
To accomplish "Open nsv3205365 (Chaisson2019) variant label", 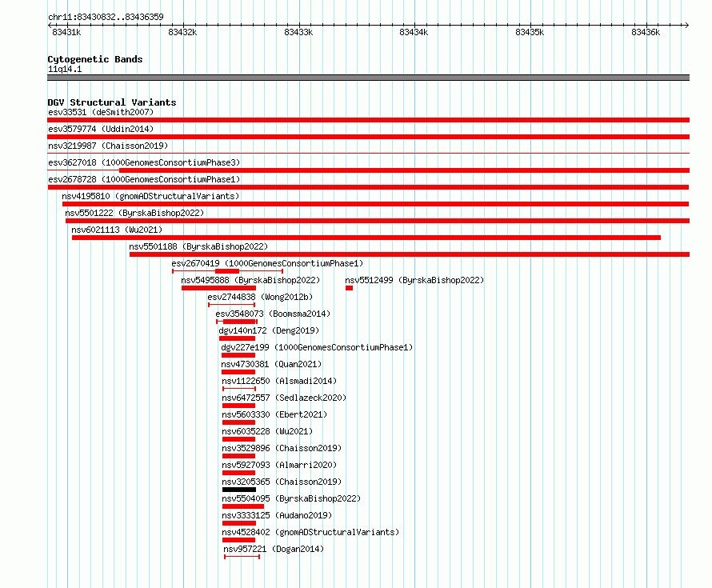I will coord(282,482).
